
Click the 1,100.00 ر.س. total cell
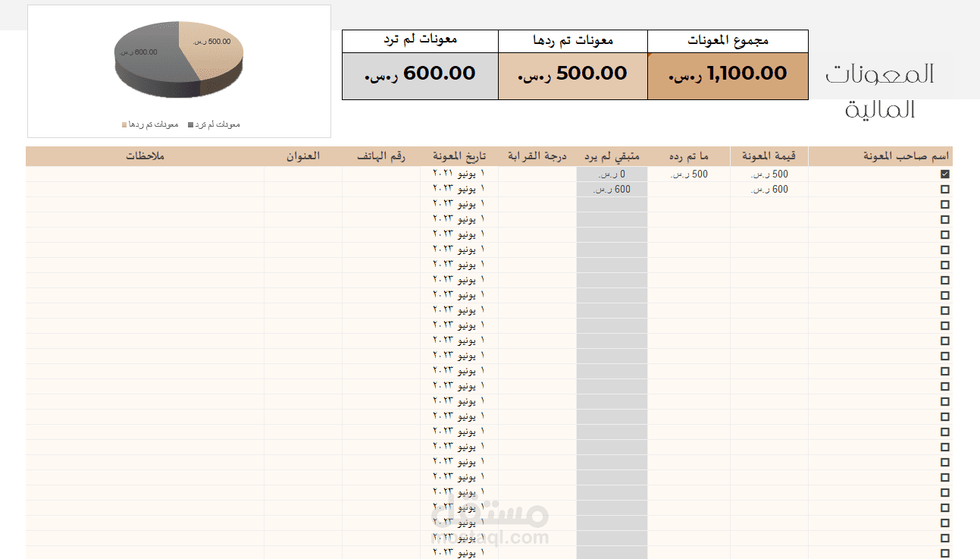tap(728, 76)
